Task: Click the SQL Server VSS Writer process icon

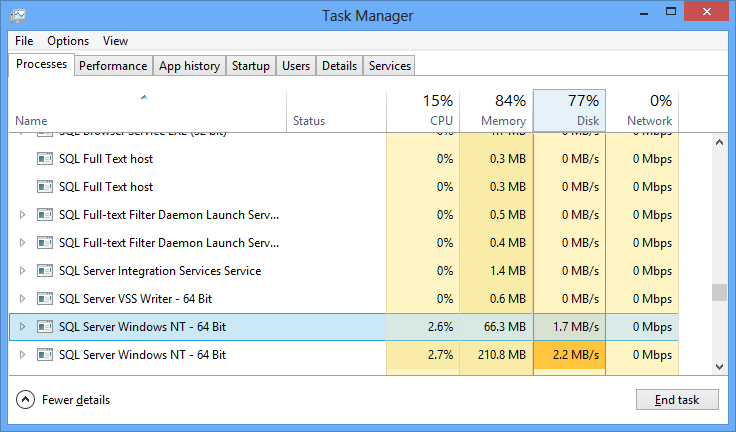Action: [x=45, y=299]
